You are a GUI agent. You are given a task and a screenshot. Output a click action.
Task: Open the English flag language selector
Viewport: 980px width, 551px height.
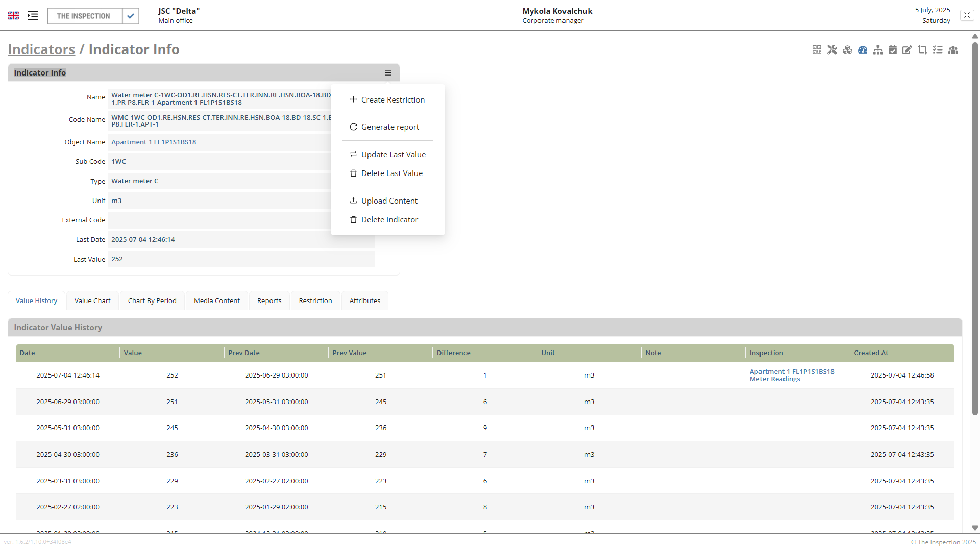tap(14, 16)
